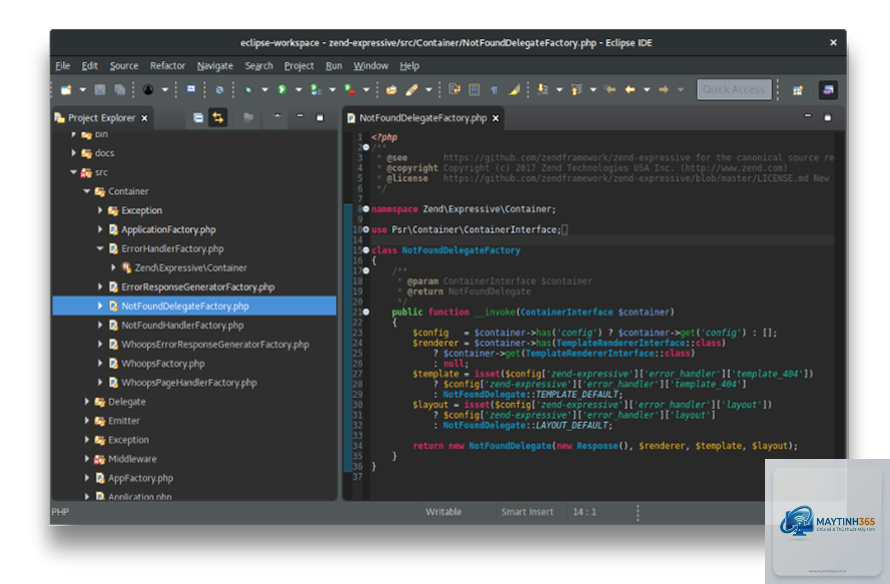The width and height of the screenshot is (890, 584).
Task: Minimize the editor area
Action: click(x=808, y=116)
